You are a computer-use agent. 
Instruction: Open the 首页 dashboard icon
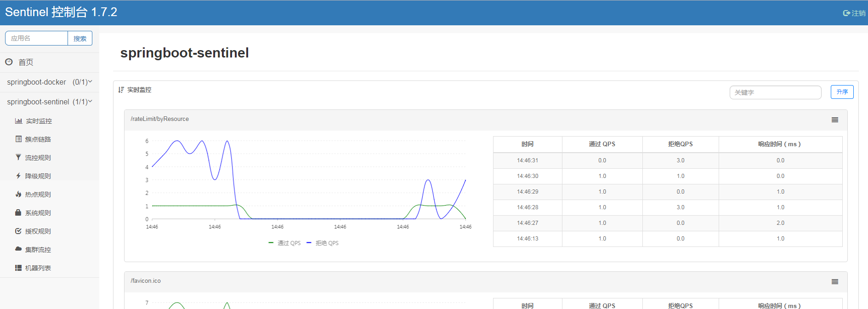click(x=9, y=62)
